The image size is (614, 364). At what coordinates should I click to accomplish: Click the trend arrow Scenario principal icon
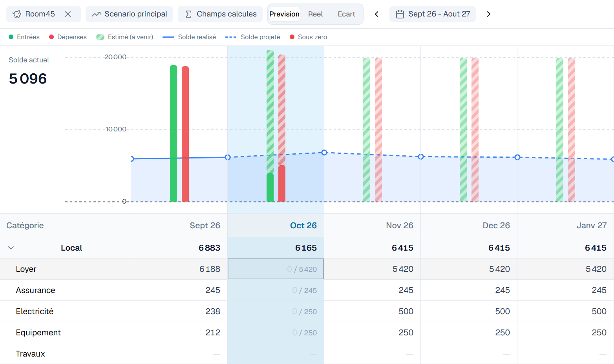(x=96, y=14)
